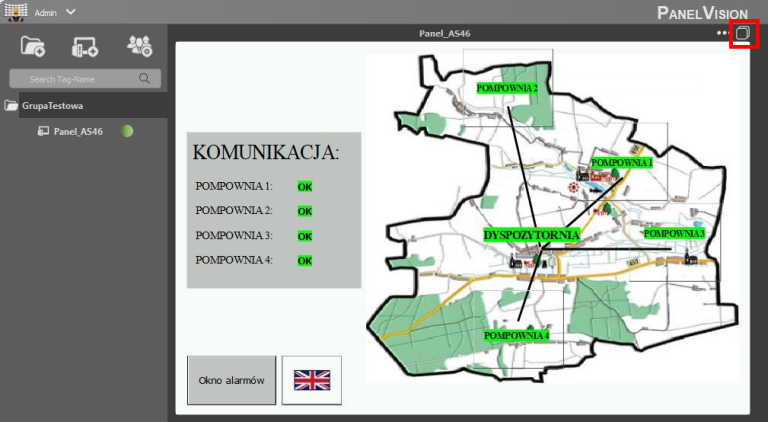Image resolution: width=768 pixels, height=422 pixels.
Task: Click the POMPOWNIA 4 map label
Action: pyautogui.click(x=516, y=336)
